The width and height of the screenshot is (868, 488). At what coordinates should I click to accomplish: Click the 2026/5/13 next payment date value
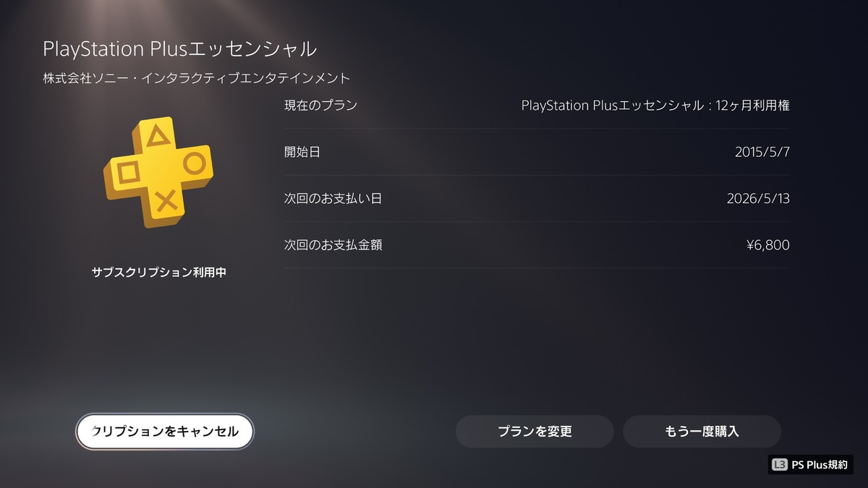pyautogui.click(x=758, y=198)
